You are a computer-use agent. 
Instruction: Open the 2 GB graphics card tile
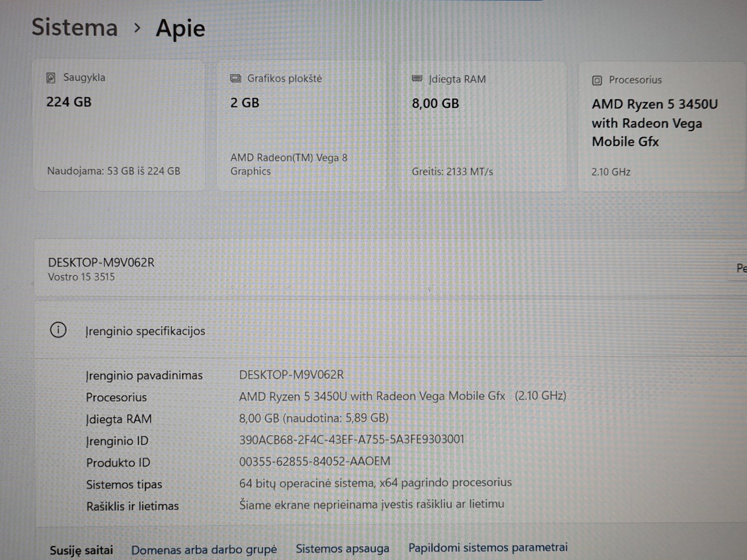(302, 126)
